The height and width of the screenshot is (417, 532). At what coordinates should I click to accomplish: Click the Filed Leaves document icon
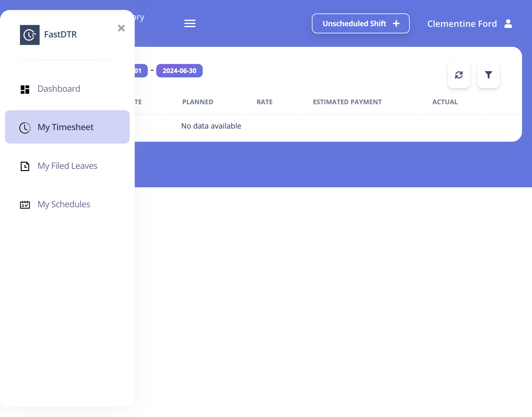(x=25, y=166)
